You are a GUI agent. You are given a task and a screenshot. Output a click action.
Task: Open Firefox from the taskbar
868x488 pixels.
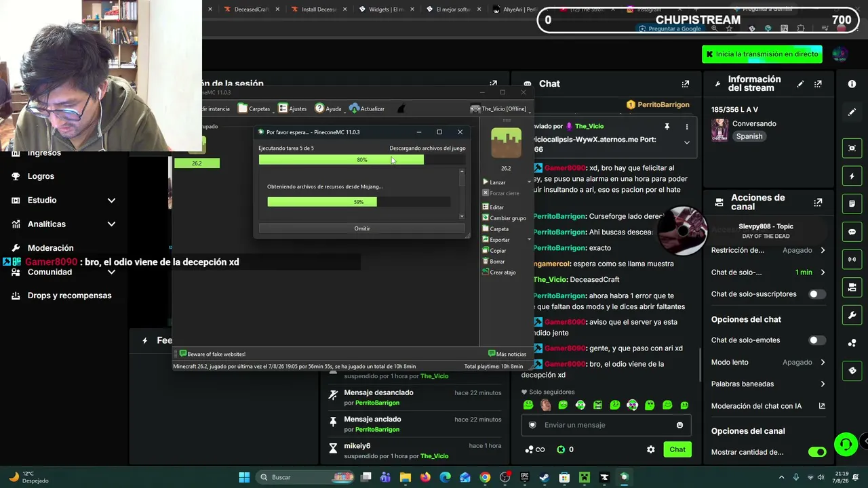[425, 477]
